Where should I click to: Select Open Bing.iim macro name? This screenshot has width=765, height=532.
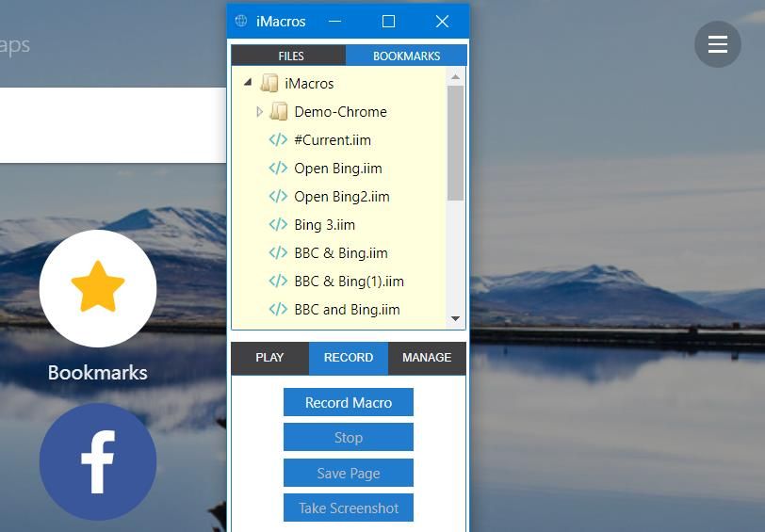[338, 169]
